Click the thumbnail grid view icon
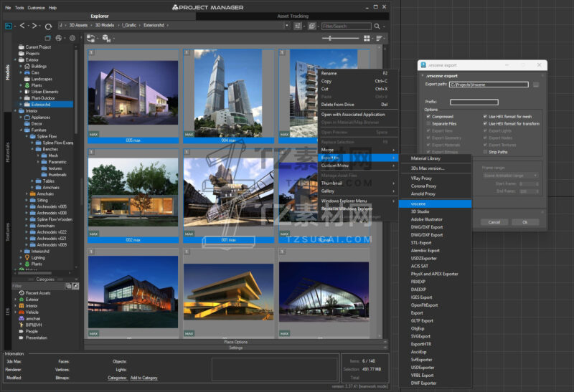 point(367,38)
